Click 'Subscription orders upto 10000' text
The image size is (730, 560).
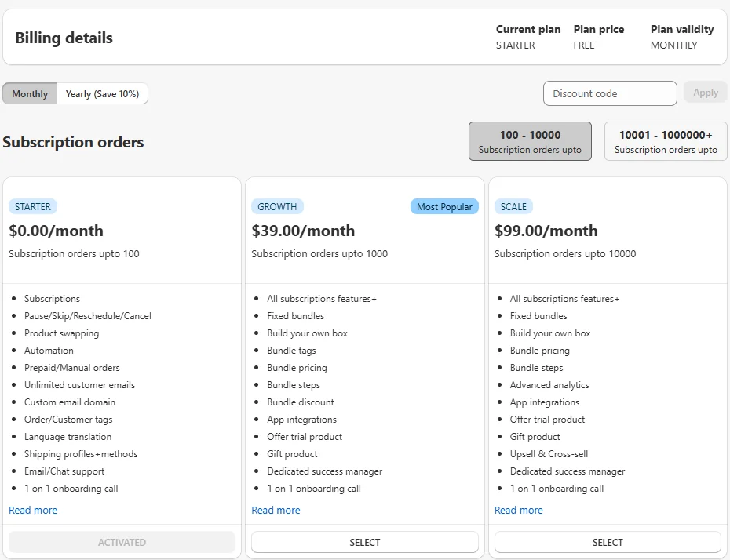(565, 253)
